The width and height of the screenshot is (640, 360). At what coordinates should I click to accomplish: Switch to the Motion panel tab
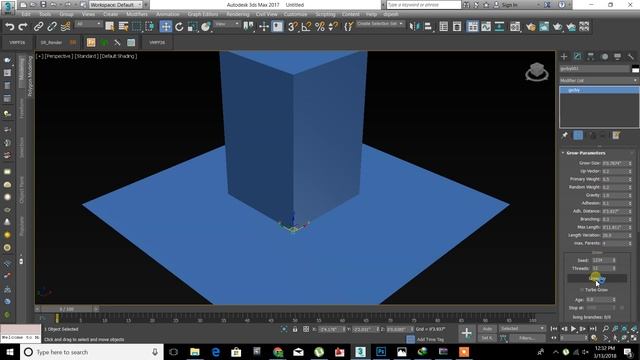pyautogui.click(x=604, y=57)
